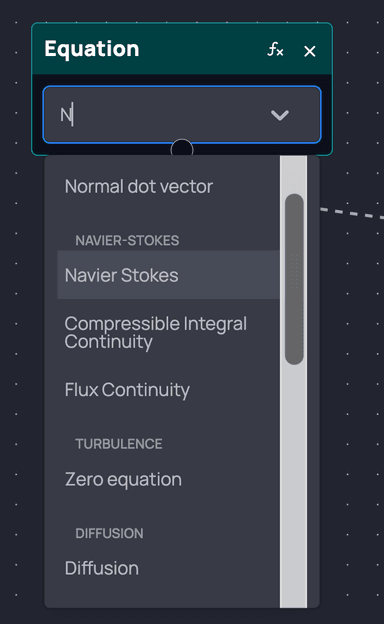This screenshot has height=624, width=384.
Task: Grab the dropdown list scrollbar thumb
Action: point(294,279)
